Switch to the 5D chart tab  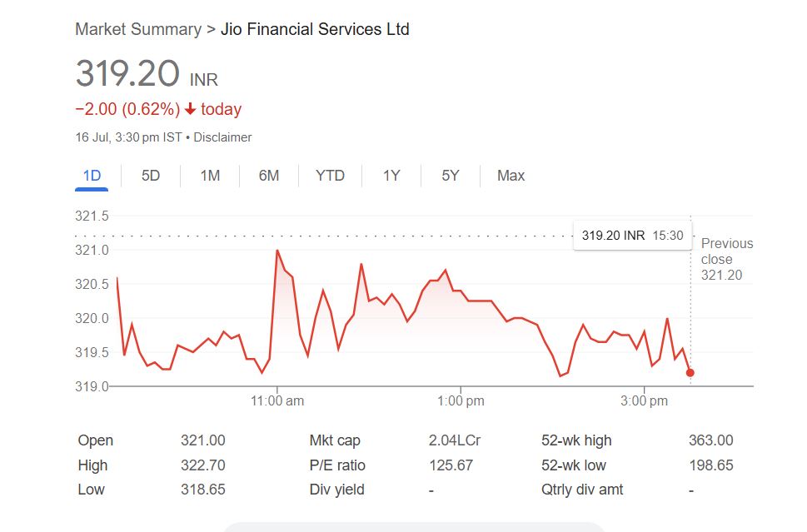151,176
